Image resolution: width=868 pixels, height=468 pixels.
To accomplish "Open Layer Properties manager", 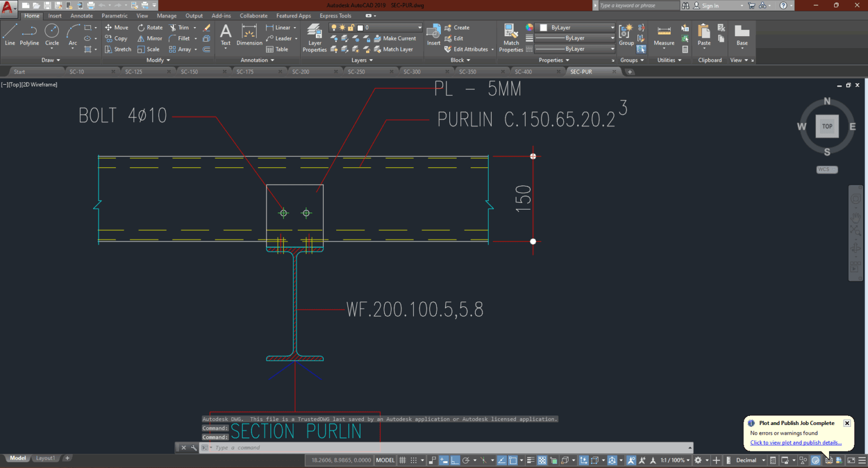I will coord(314,36).
